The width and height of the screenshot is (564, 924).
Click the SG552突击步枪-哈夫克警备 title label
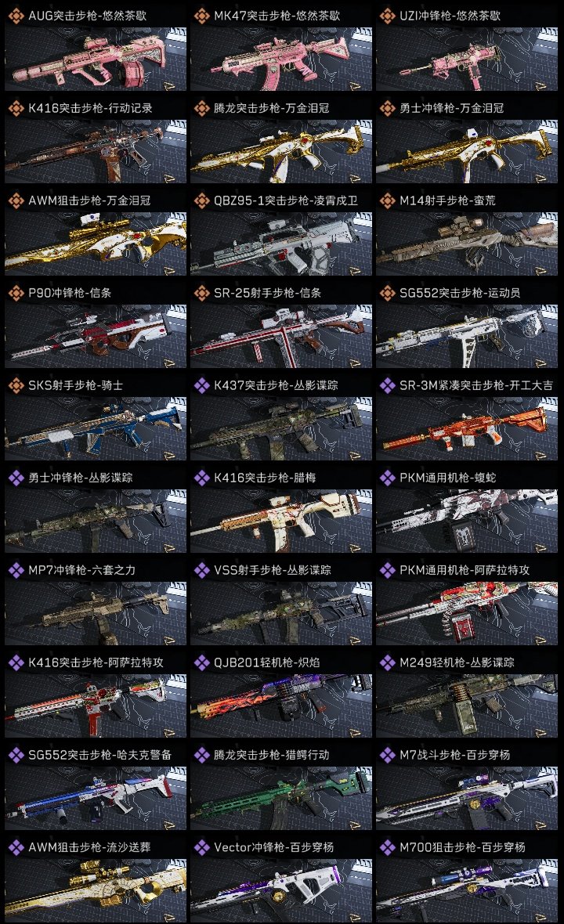[100, 755]
